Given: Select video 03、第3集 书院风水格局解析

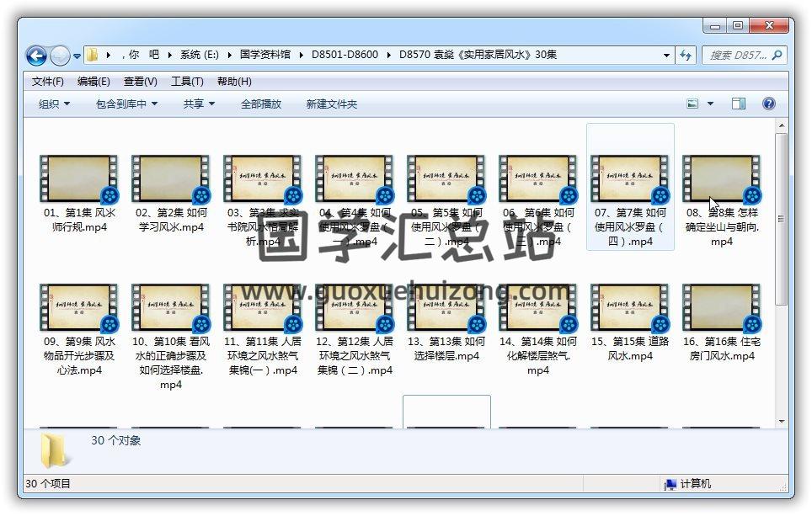Looking at the screenshot, I should [263, 199].
